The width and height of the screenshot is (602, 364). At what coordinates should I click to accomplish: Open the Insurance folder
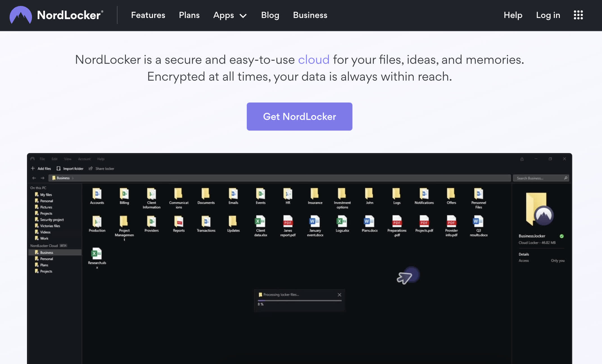tap(315, 196)
